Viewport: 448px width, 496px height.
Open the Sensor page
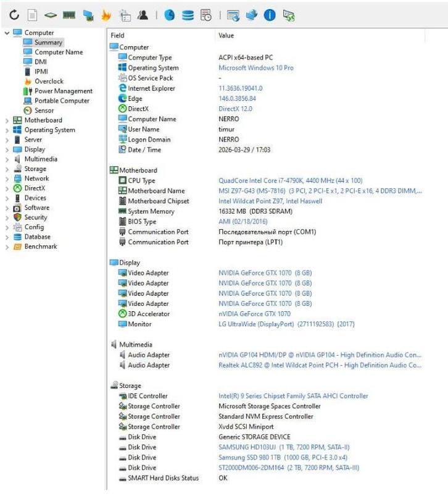[x=44, y=111]
